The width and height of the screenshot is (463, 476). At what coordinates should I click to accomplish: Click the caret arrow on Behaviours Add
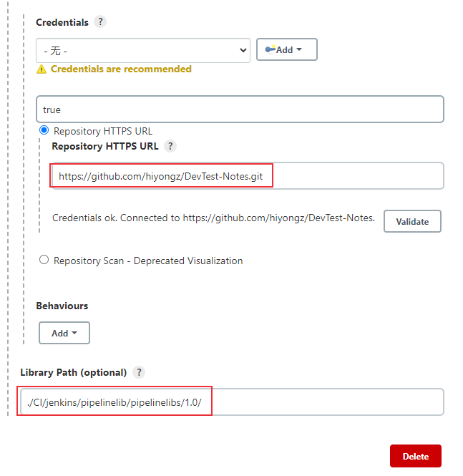pyautogui.click(x=74, y=333)
